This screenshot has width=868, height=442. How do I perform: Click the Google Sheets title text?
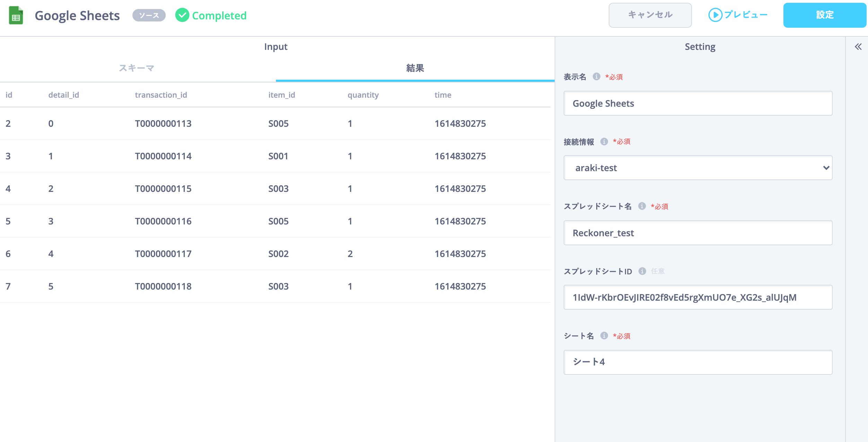(77, 16)
